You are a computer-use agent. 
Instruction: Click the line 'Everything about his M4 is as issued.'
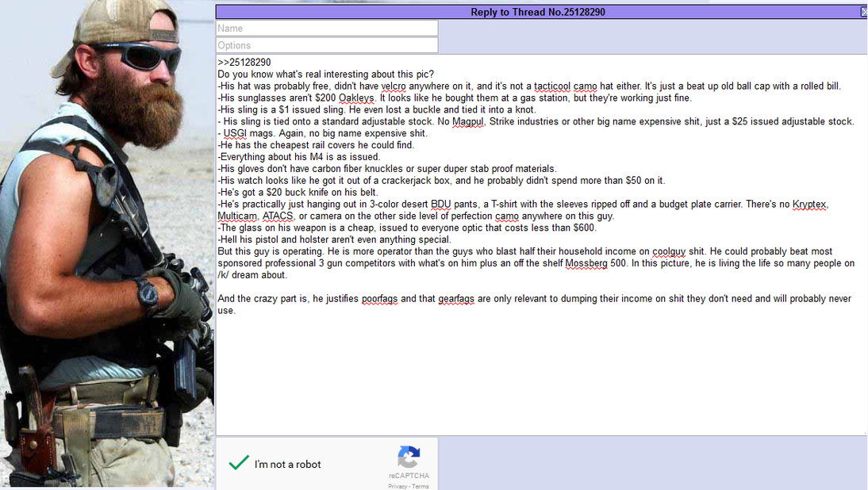click(x=299, y=157)
